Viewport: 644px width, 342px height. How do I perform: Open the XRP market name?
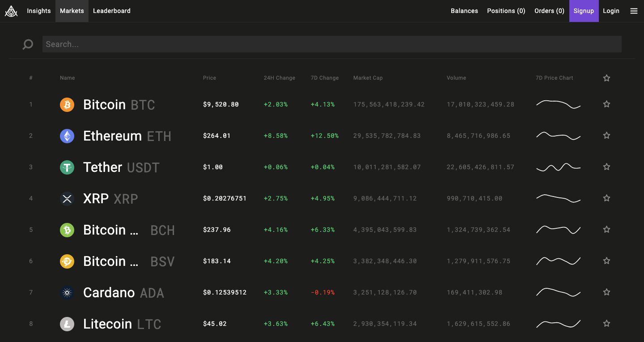[110, 199]
